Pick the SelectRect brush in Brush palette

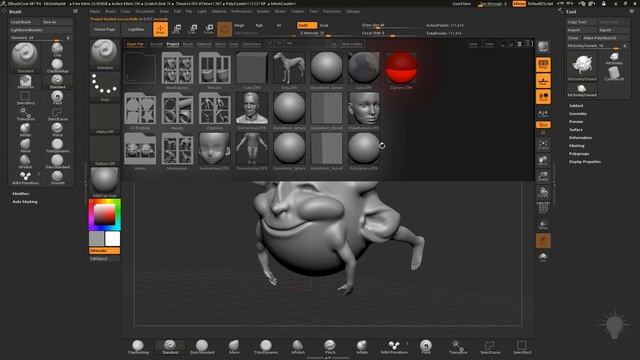coord(25,98)
